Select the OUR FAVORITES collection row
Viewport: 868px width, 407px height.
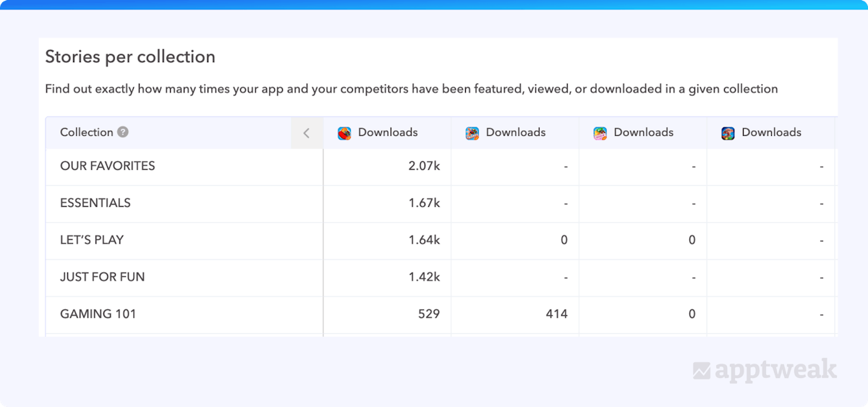click(108, 166)
